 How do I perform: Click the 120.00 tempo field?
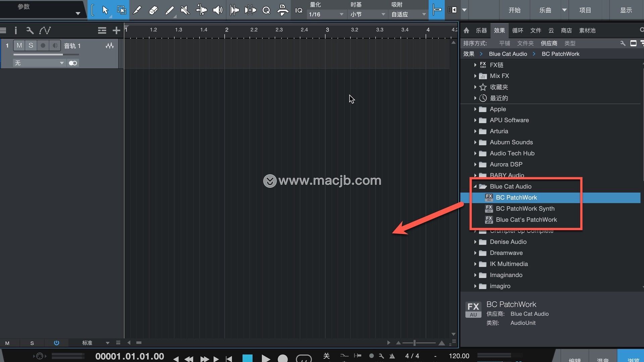[459, 356]
